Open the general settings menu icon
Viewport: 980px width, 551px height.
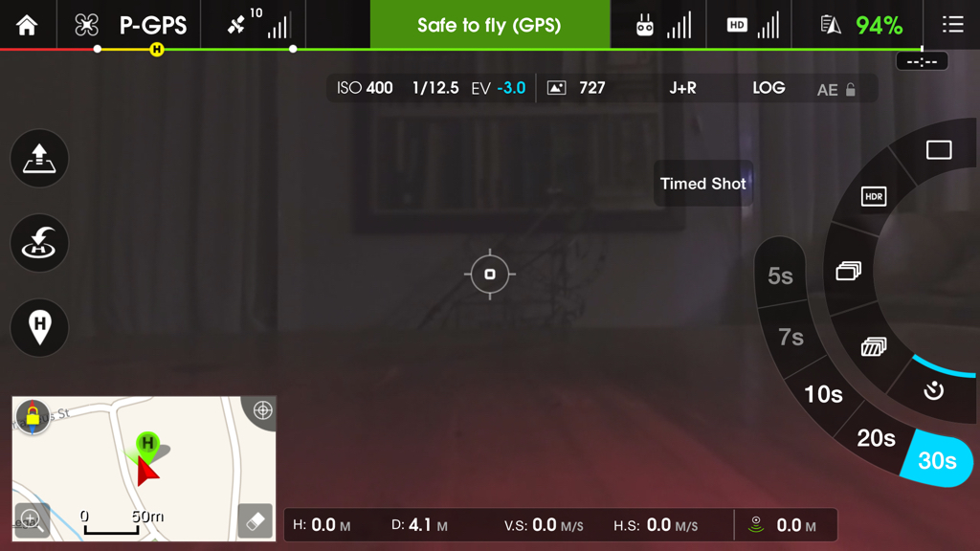(952, 25)
